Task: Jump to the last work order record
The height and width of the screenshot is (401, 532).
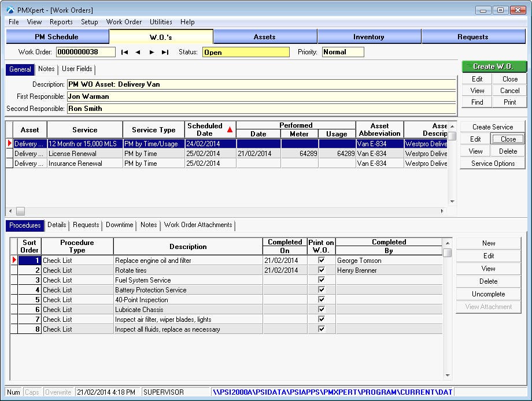Action: 165,52
